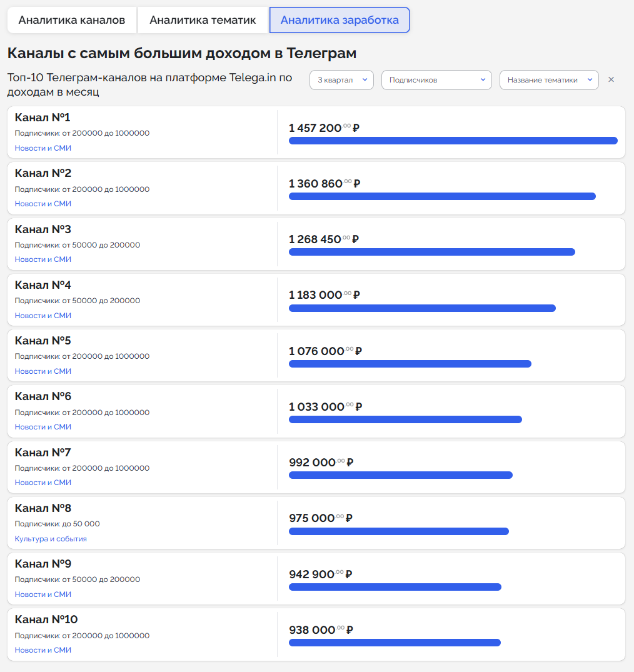Click the Канал №8 income bar
Image resolution: width=634 pixels, height=672 pixels.
[x=398, y=531]
